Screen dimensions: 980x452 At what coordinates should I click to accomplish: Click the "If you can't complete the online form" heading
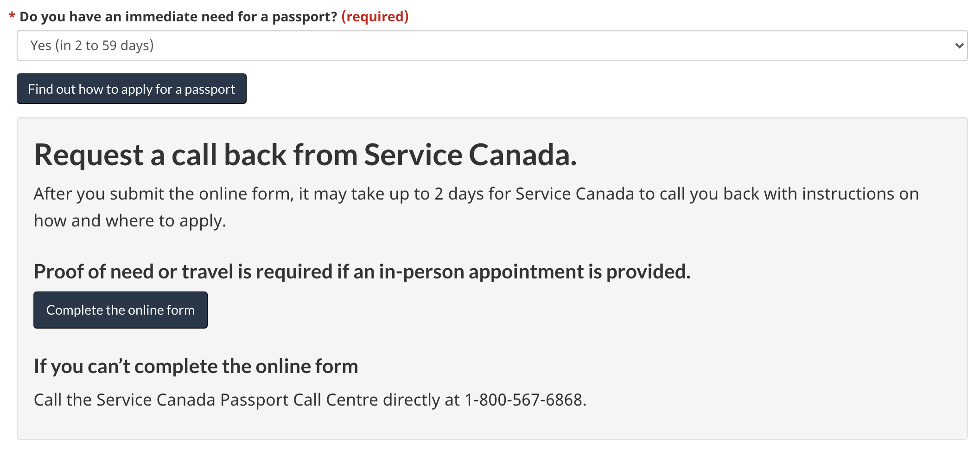[x=196, y=367]
